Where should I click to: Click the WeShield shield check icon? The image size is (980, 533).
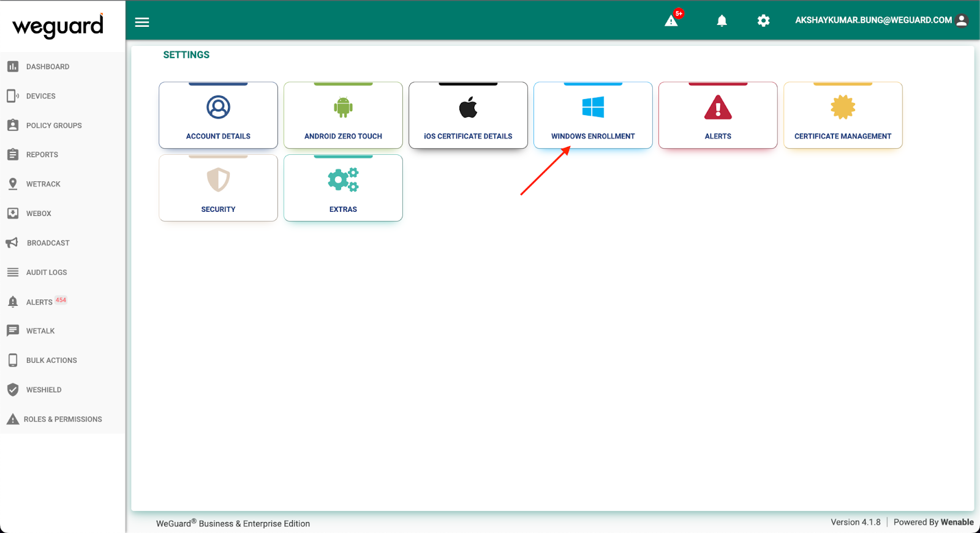(13, 389)
